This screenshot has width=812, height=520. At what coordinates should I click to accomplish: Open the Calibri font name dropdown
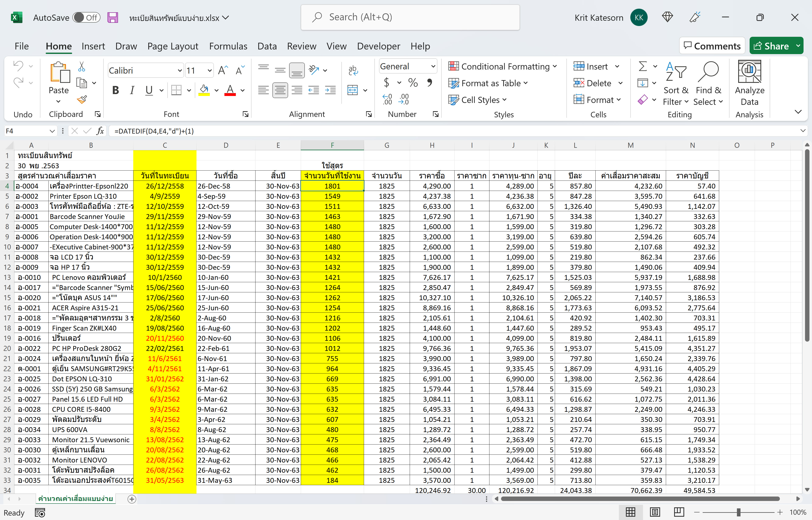coord(180,71)
